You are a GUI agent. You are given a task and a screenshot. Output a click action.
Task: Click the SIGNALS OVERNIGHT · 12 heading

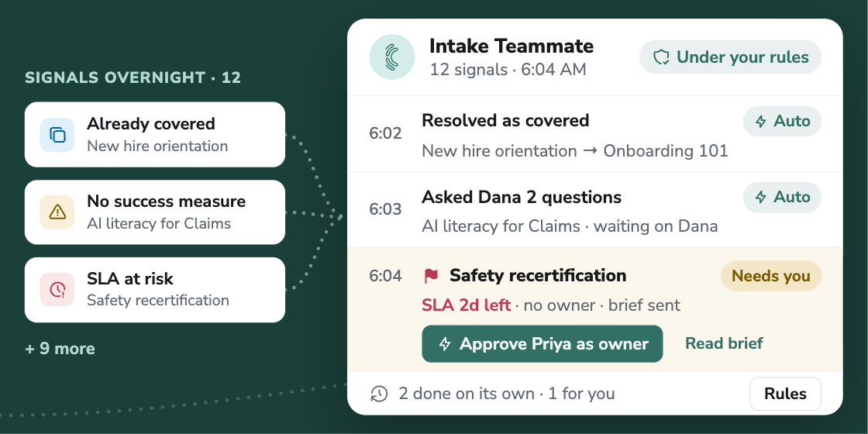(133, 77)
